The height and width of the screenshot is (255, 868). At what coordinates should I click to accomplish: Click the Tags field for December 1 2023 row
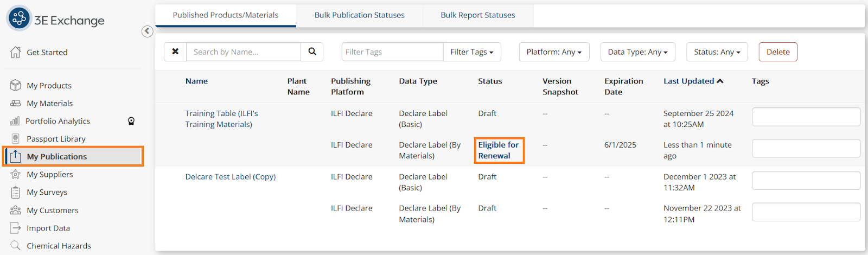[x=806, y=181]
